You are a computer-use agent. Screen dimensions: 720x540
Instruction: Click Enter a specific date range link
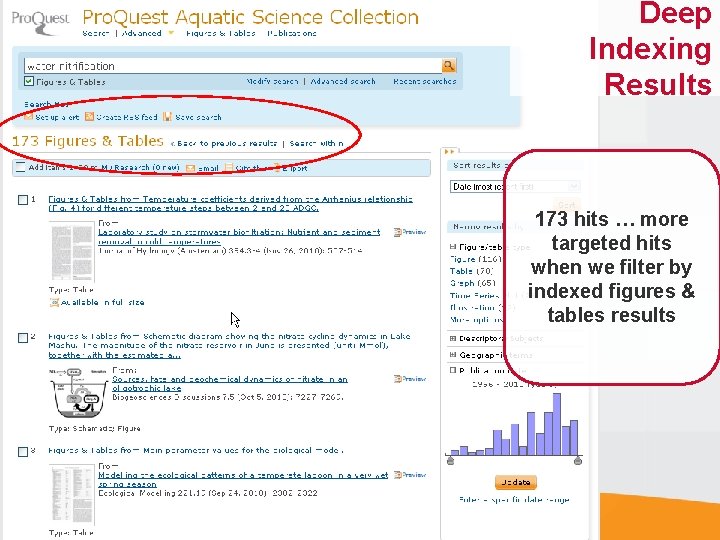[x=514, y=500]
